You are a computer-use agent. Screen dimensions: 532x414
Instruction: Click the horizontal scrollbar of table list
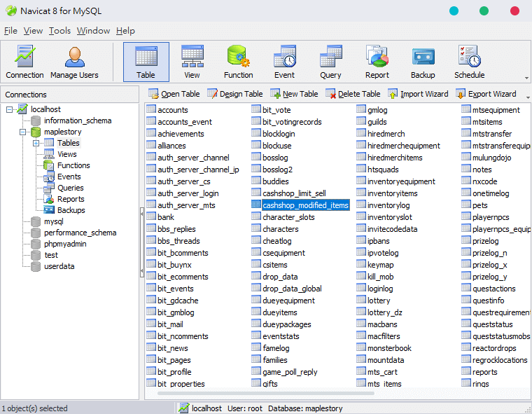pyautogui.click(x=266, y=393)
